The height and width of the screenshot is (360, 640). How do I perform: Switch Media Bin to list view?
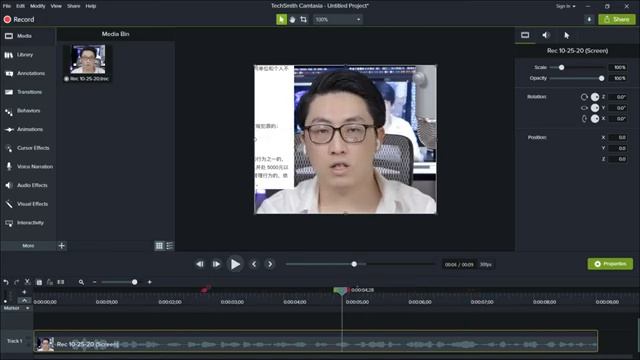pyautogui.click(x=169, y=246)
